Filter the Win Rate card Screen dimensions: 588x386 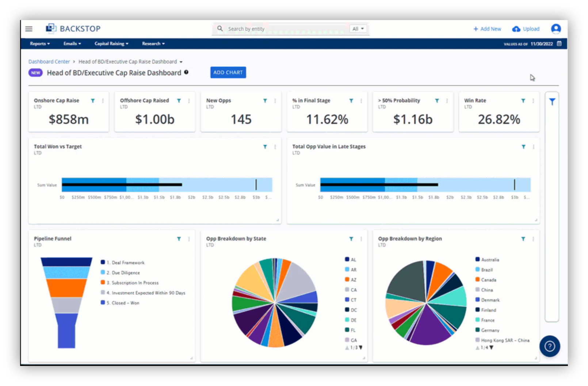pos(523,101)
